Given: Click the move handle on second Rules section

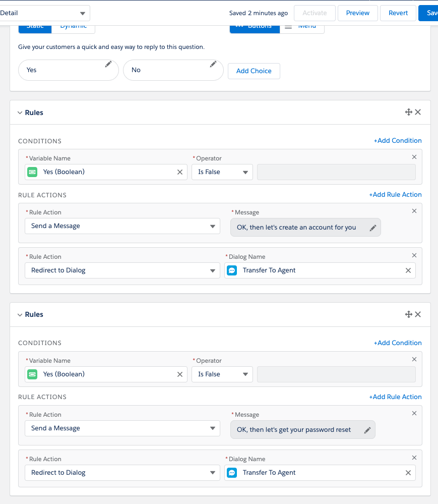Looking at the screenshot, I should [x=408, y=314].
